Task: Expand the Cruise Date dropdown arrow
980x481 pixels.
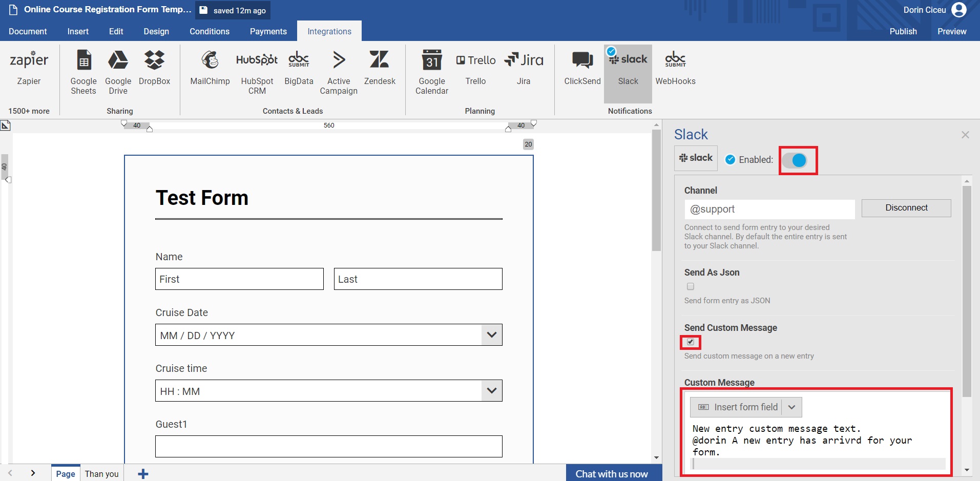Action: 491,335
